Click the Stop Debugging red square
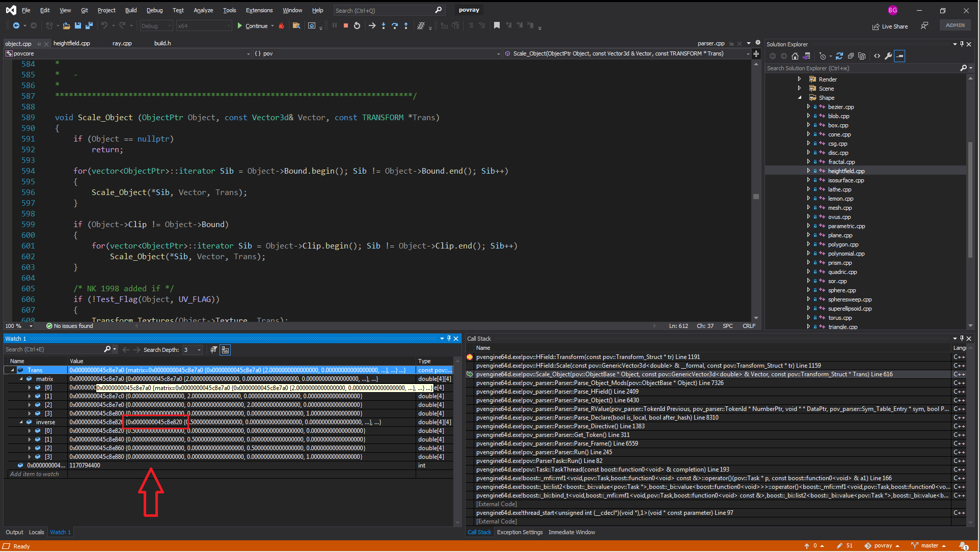 [x=346, y=25]
